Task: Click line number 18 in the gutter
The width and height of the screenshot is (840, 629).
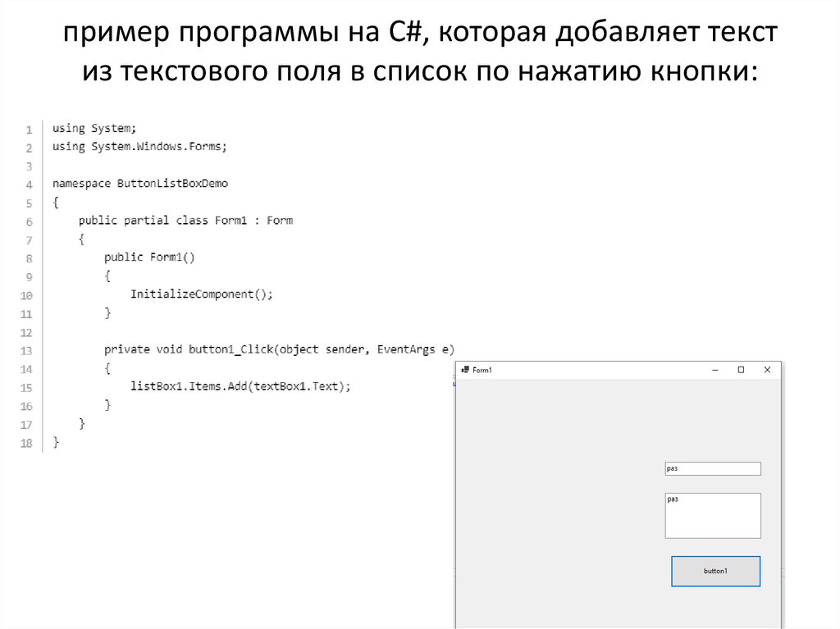Action: [x=26, y=444]
